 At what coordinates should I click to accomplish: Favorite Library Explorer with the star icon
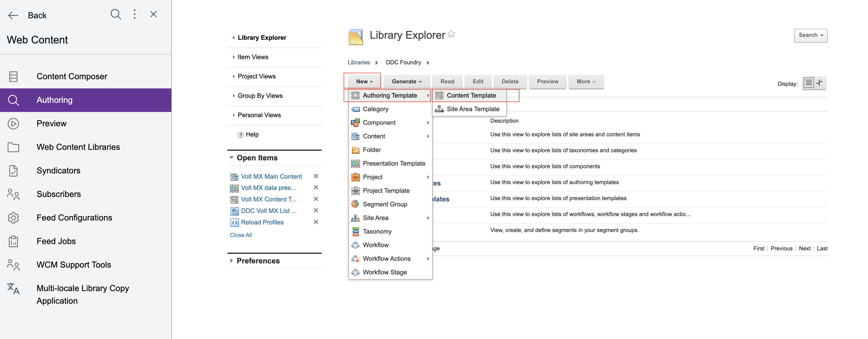(451, 34)
